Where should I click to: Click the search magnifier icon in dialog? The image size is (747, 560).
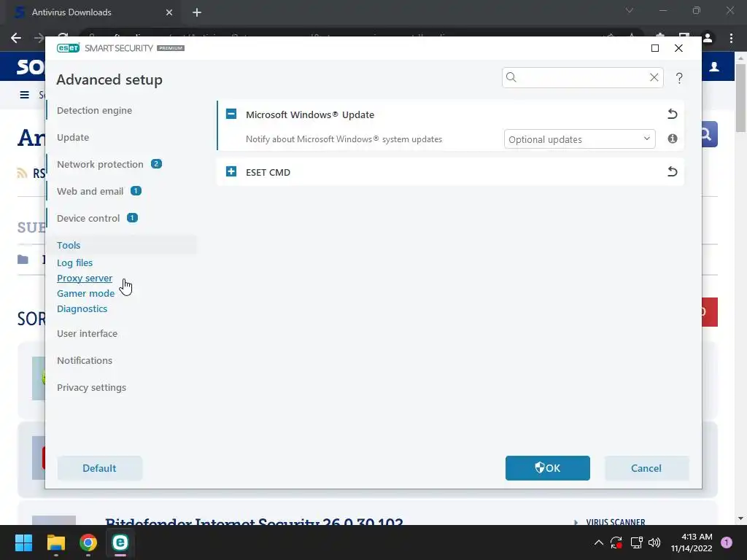(511, 77)
